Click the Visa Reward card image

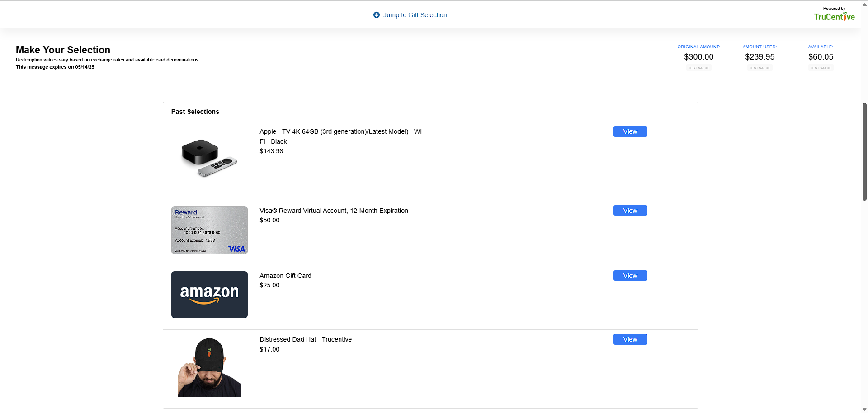point(209,230)
